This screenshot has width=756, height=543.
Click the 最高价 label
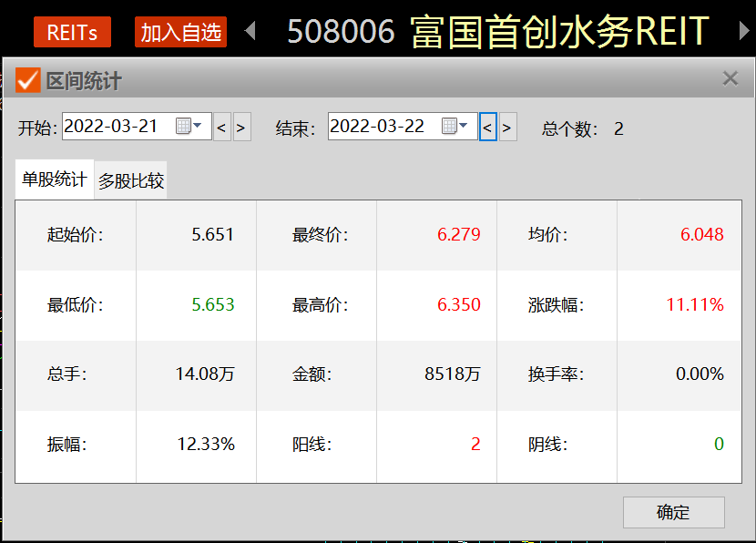[x=320, y=305]
